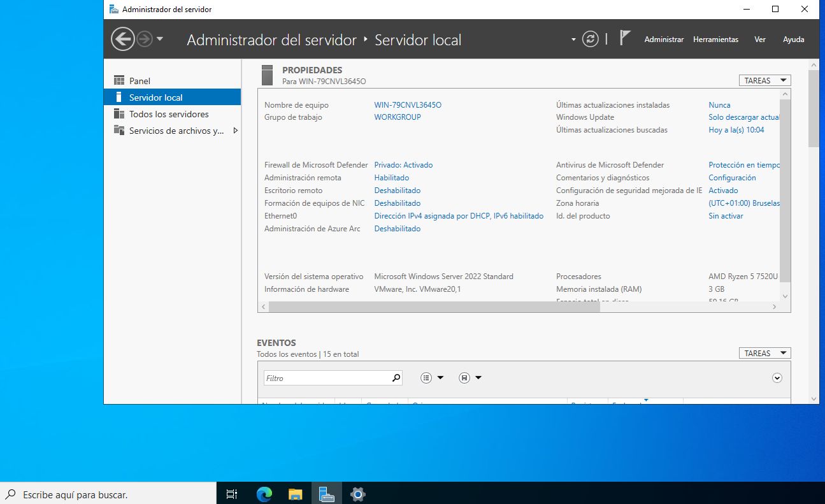Open the Ayuda menu
The width and height of the screenshot is (825, 504).
794,40
